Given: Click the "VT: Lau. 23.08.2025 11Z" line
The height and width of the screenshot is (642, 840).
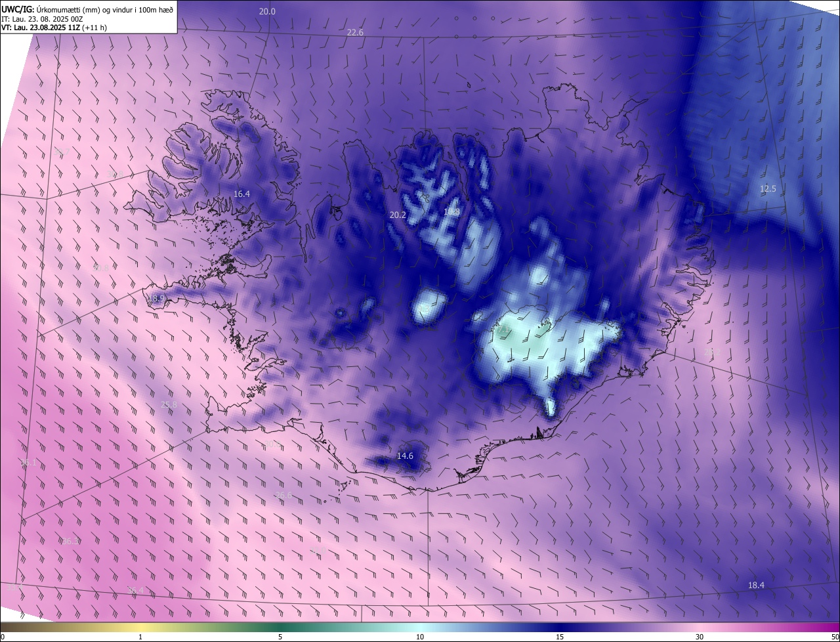Looking at the screenshot, I should [x=54, y=28].
